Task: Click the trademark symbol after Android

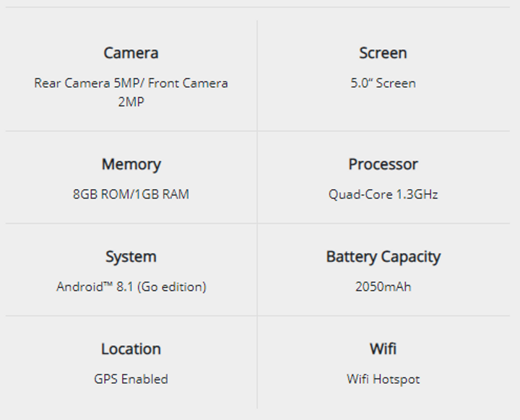Action: click(108, 284)
